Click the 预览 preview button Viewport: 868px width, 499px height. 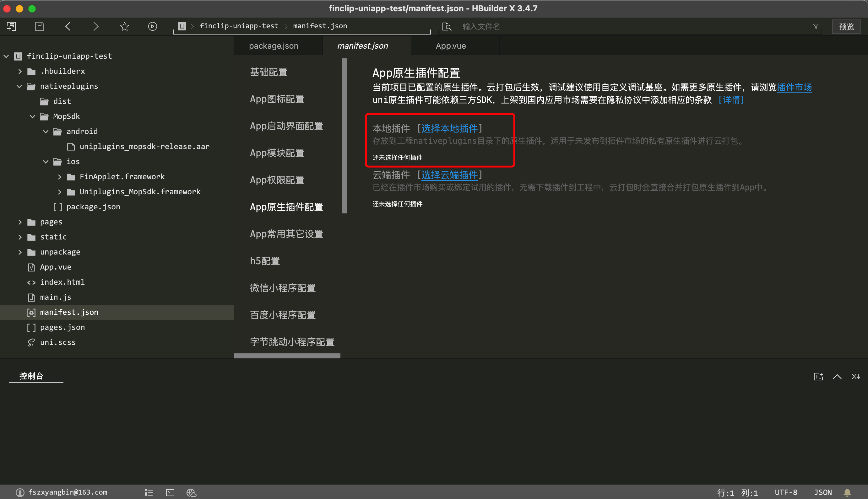846,27
